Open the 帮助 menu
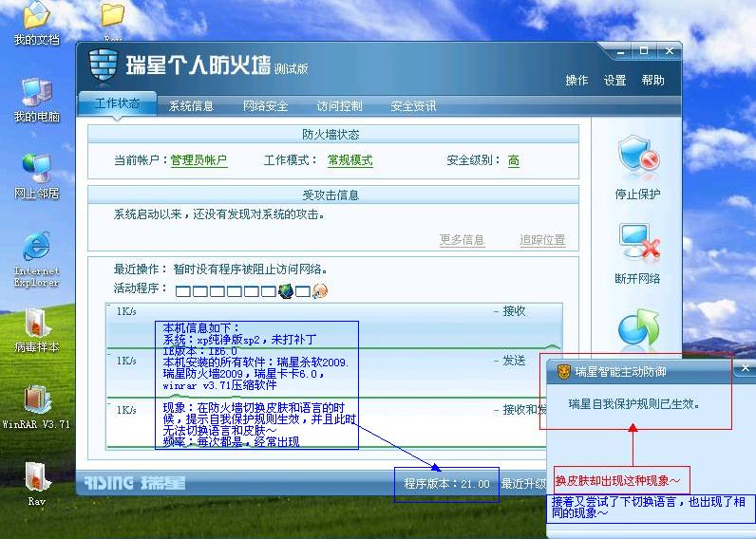 point(652,81)
